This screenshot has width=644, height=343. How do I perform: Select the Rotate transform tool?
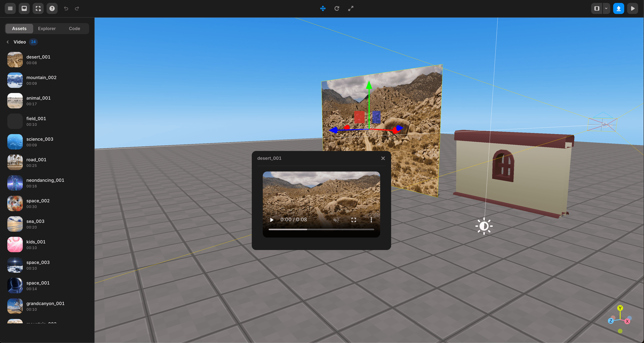tap(337, 8)
